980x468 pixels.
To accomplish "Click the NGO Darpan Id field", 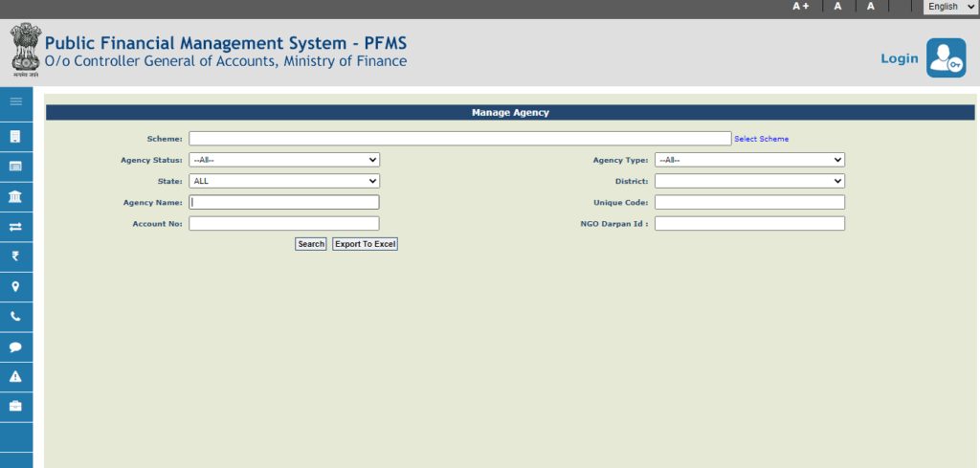I will click(749, 224).
